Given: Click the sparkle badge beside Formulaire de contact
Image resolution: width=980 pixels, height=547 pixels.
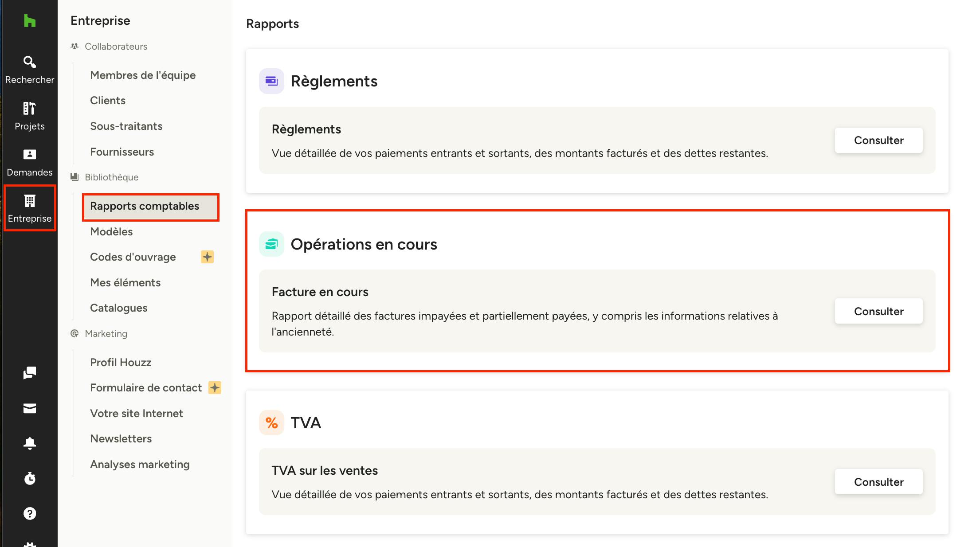Looking at the screenshot, I should [215, 388].
